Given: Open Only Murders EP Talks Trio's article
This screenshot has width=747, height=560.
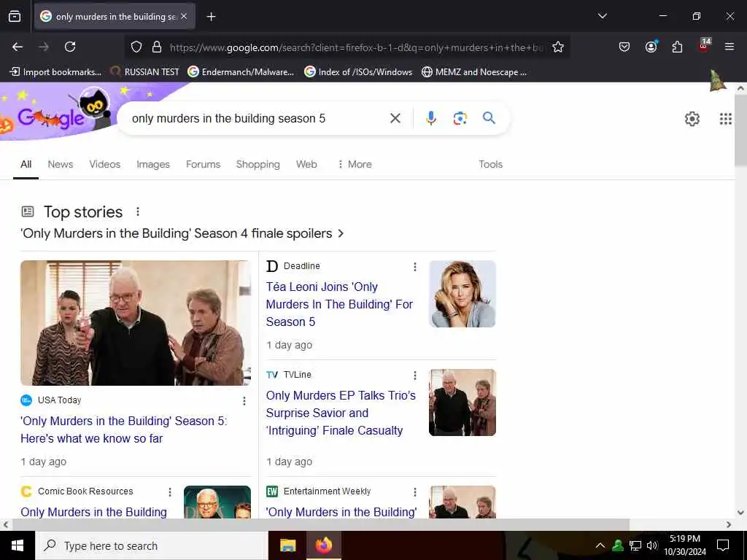Looking at the screenshot, I should tap(341, 413).
